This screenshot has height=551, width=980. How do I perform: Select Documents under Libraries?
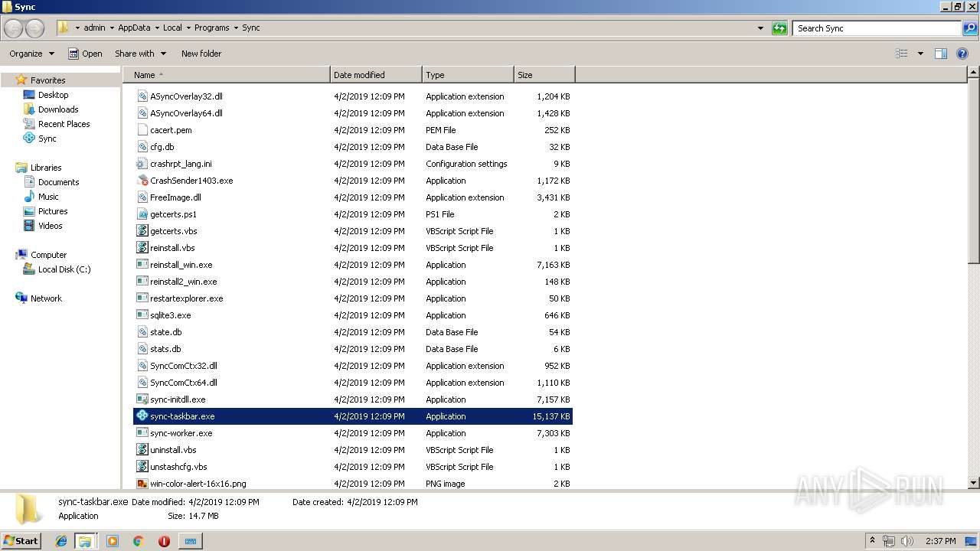(58, 182)
